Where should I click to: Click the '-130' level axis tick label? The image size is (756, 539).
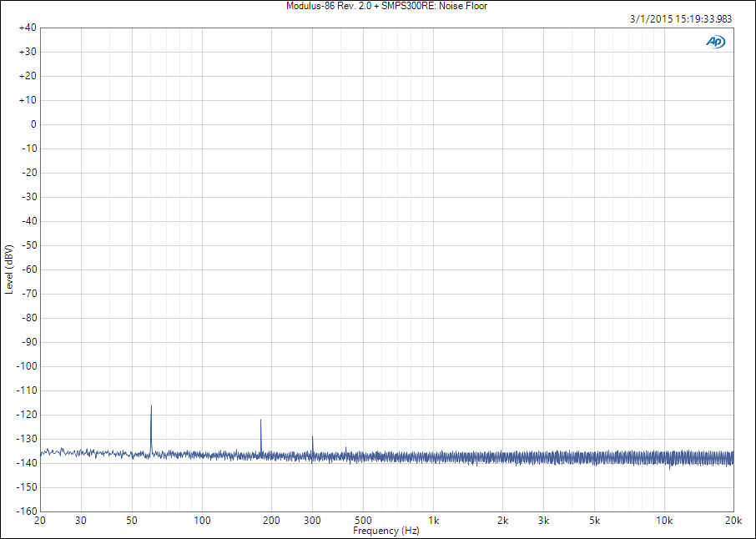pyautogui.click(x=27, y=439)
